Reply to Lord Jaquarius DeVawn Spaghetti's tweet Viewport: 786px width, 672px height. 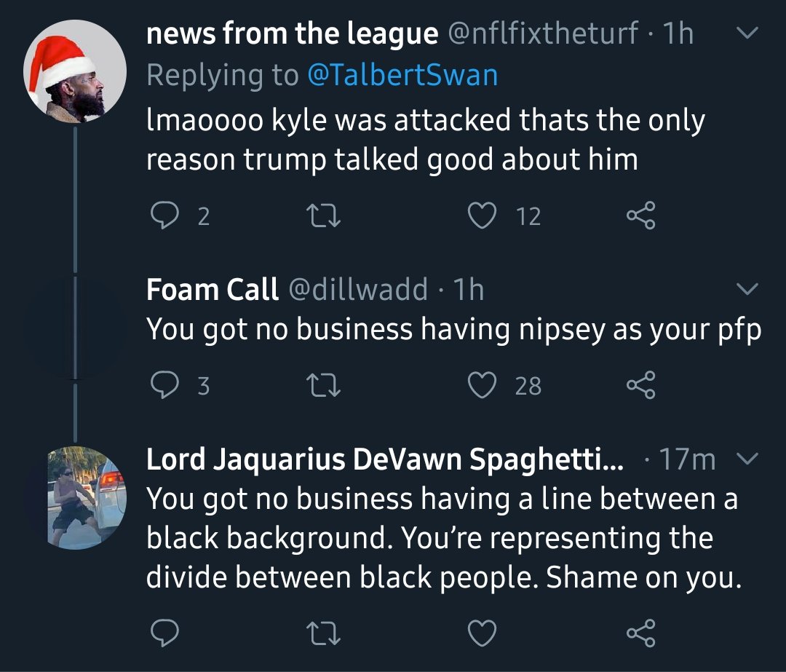click(165, 633)
